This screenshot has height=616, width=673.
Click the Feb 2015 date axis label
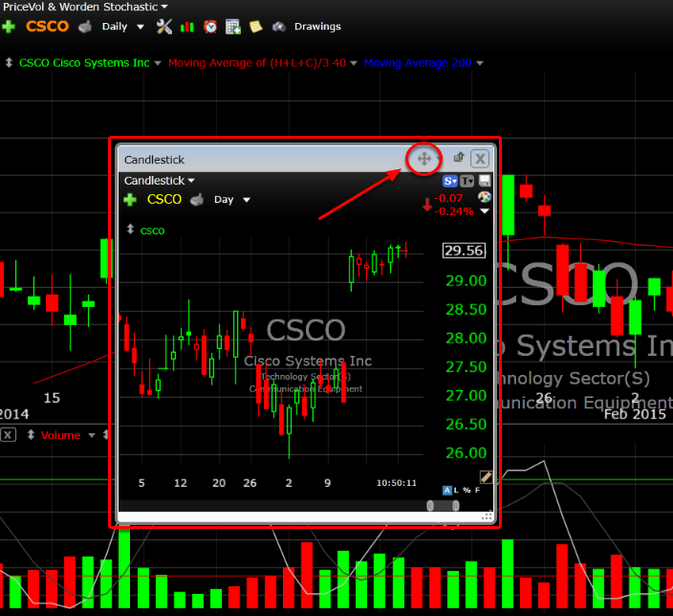635,414
